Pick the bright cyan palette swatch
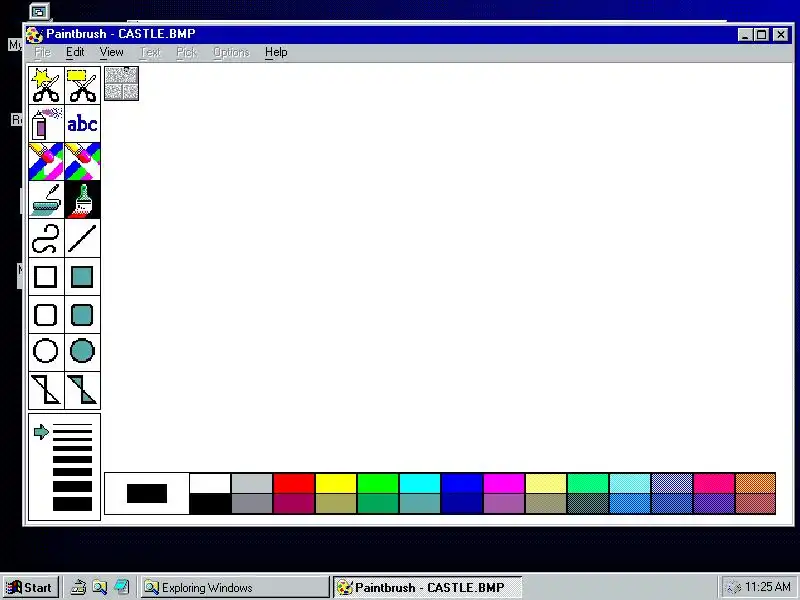The width and height of the screenshot is (800, 600). coord(420,484)
